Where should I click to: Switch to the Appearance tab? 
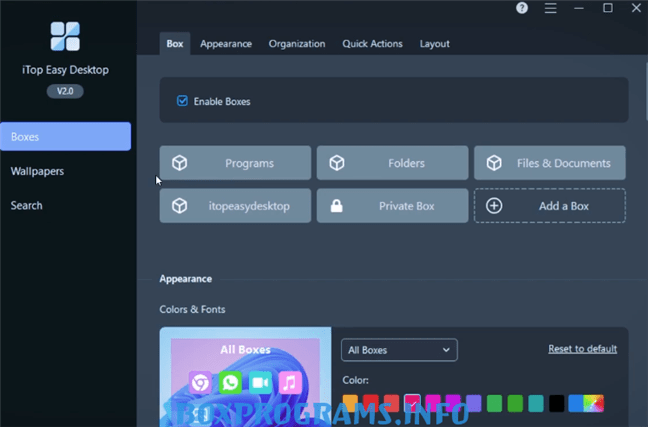[x=226, y=43]
